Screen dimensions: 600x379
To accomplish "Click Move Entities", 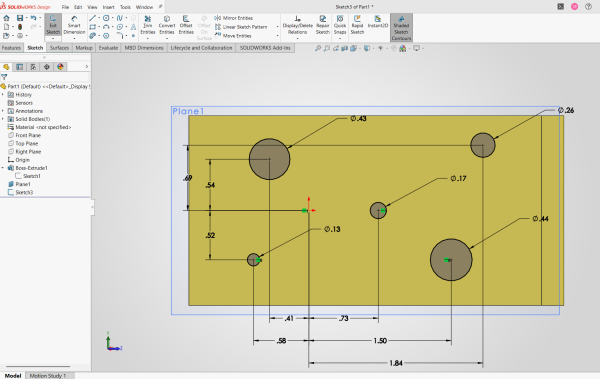I will pyautogui.click(x=233, y=36).
